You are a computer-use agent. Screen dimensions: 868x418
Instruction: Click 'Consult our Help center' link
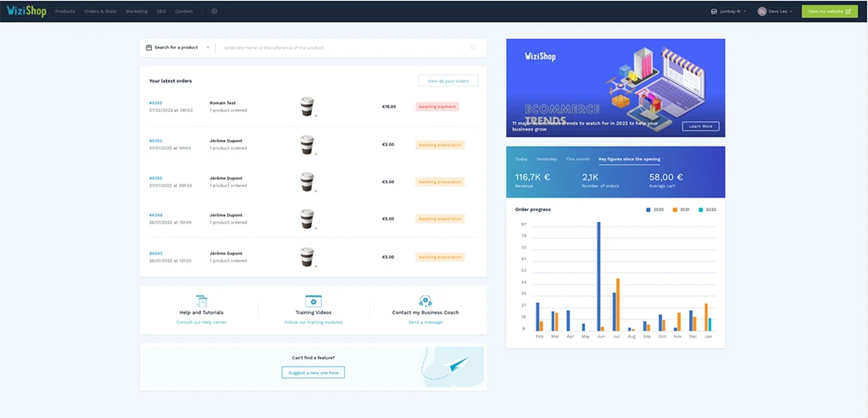pyautogui.click(x=202, y=322)
